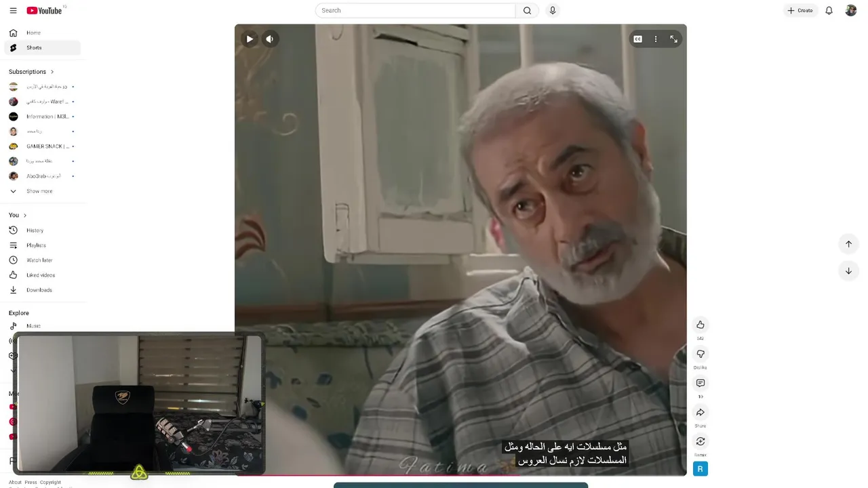Go to the next Short
The width and height of the screenshot is (868, 488).
coord(848,271)
